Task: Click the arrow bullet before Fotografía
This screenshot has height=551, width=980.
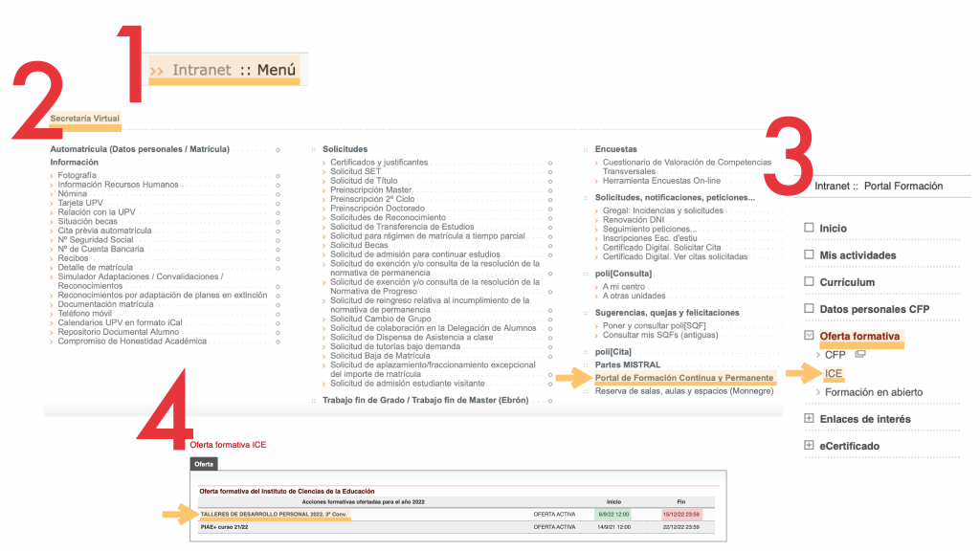Action: tap(52, 176)
